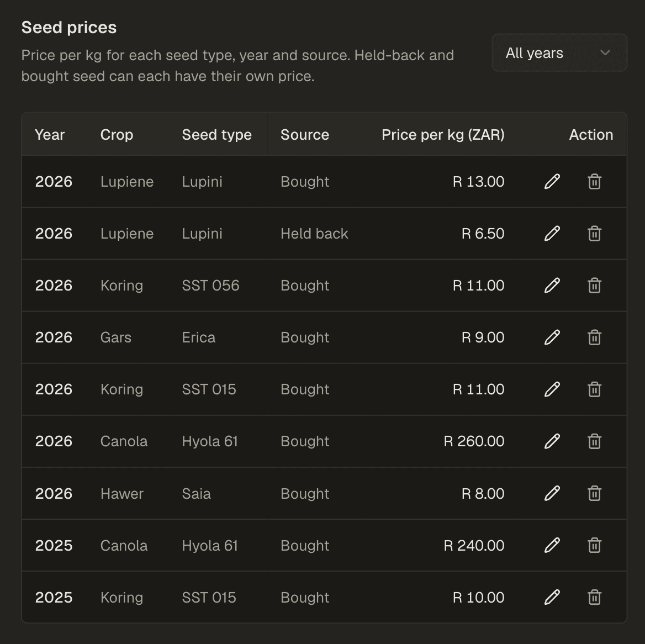Delete the 2026 Lupini Bought row
This screenshot has height=644, width=645.
pos(594,182)
